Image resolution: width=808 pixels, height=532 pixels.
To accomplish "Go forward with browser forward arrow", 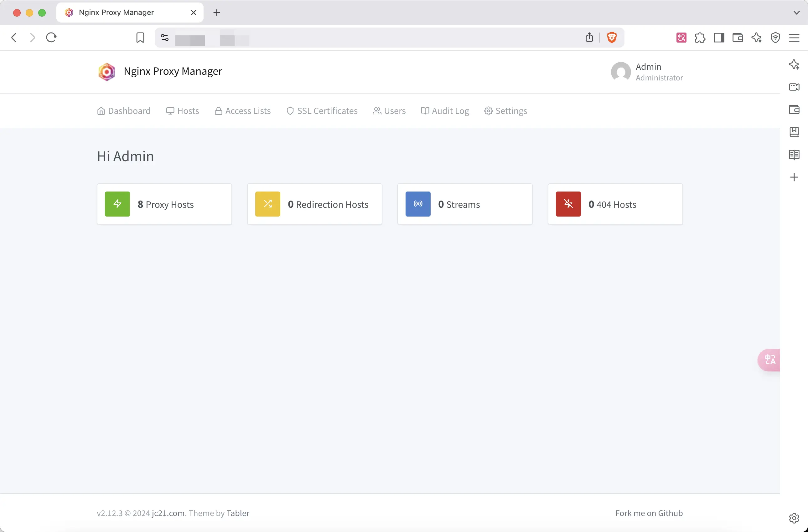I will (32, 37).
